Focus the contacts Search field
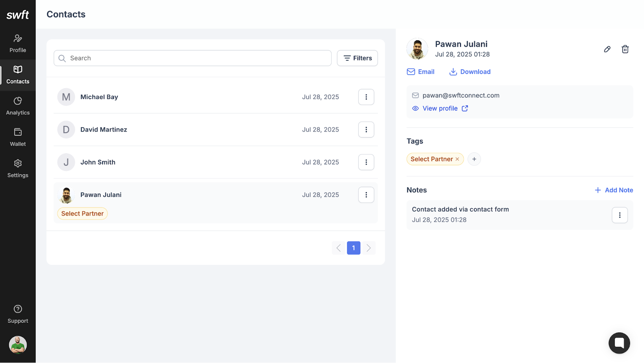644x363 pixels. 192,58
